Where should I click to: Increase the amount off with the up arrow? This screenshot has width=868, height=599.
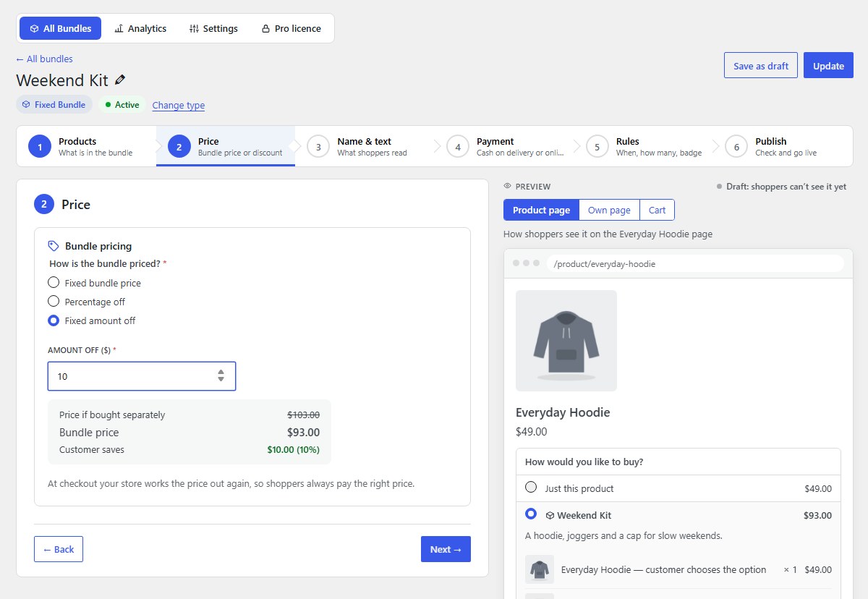click(x=221, y=372)
